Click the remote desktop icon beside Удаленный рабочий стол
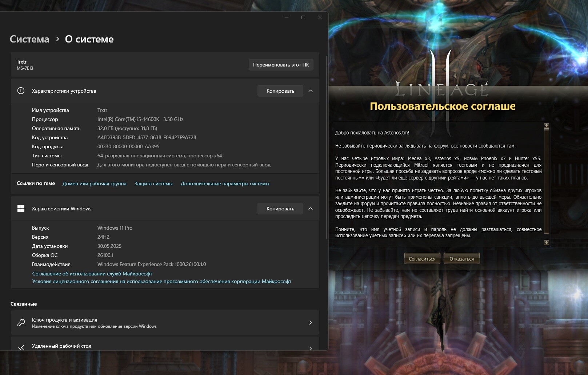The image size is (588, 375). click(x=21, y=348)
